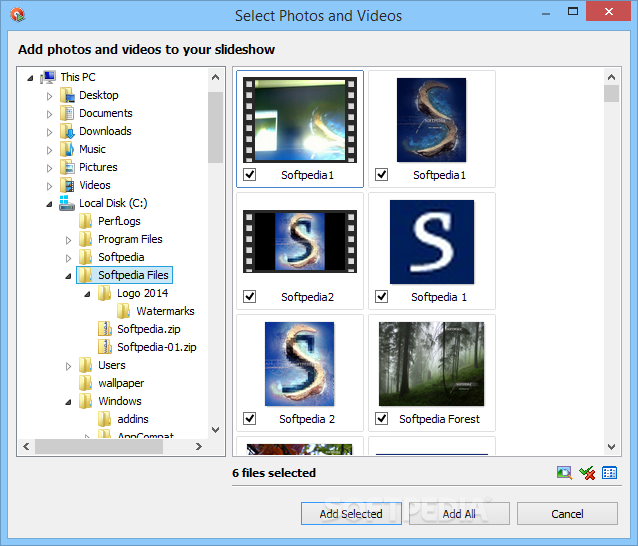
Task: Click thumbnail pane scroll down arrow
Action: tap(611, 446)
